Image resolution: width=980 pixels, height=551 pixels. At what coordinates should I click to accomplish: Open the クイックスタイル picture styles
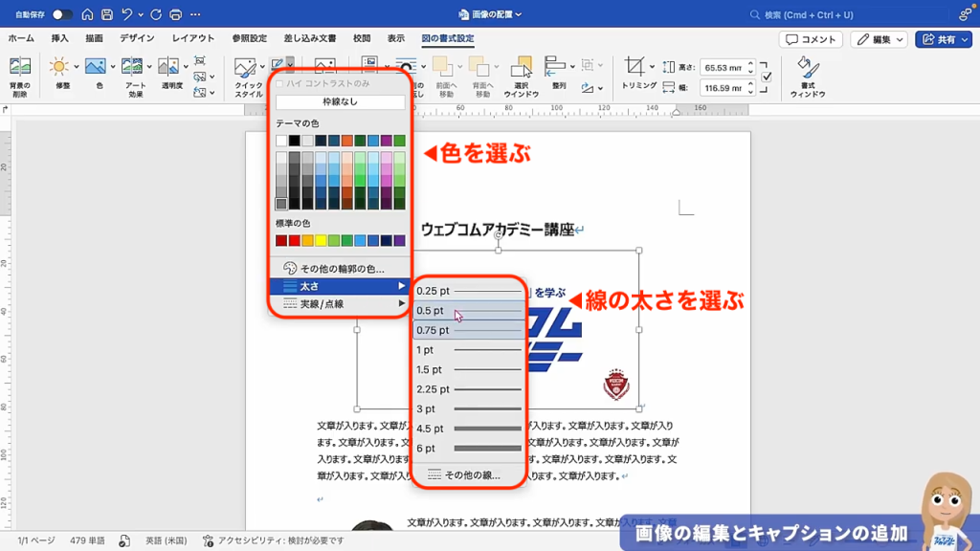(x=245, y=69)
